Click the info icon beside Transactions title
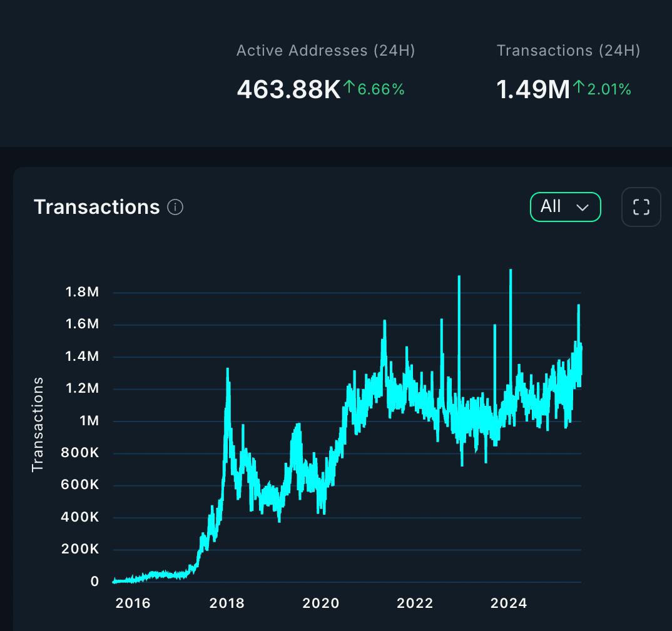 (x=176, y=207)
